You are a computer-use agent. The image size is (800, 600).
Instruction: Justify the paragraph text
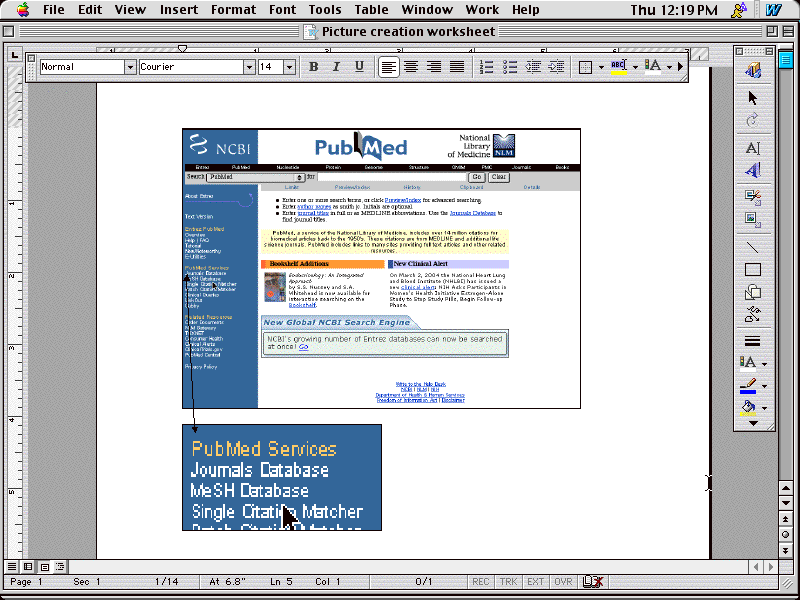pyautogui.click(x=457, y=67)
